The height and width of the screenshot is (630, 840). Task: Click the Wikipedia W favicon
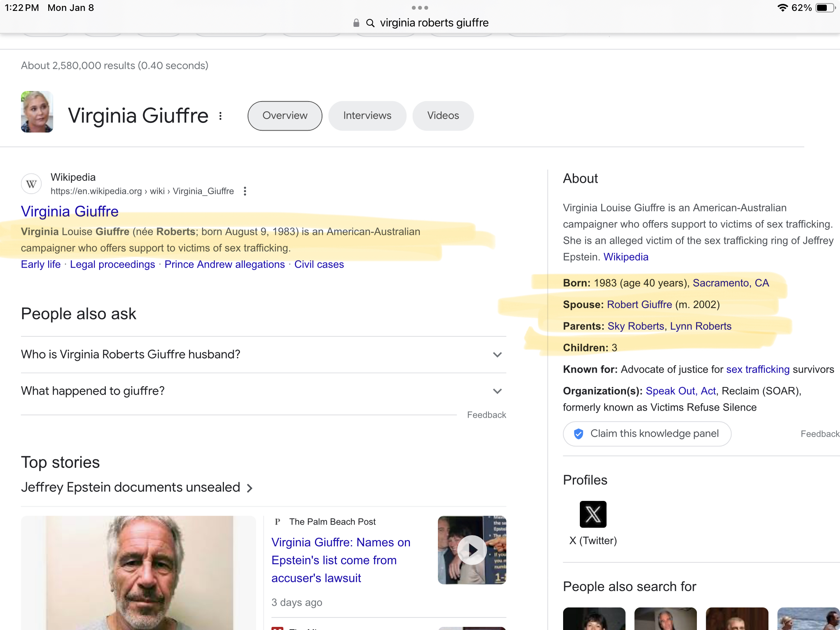(31, 184)
